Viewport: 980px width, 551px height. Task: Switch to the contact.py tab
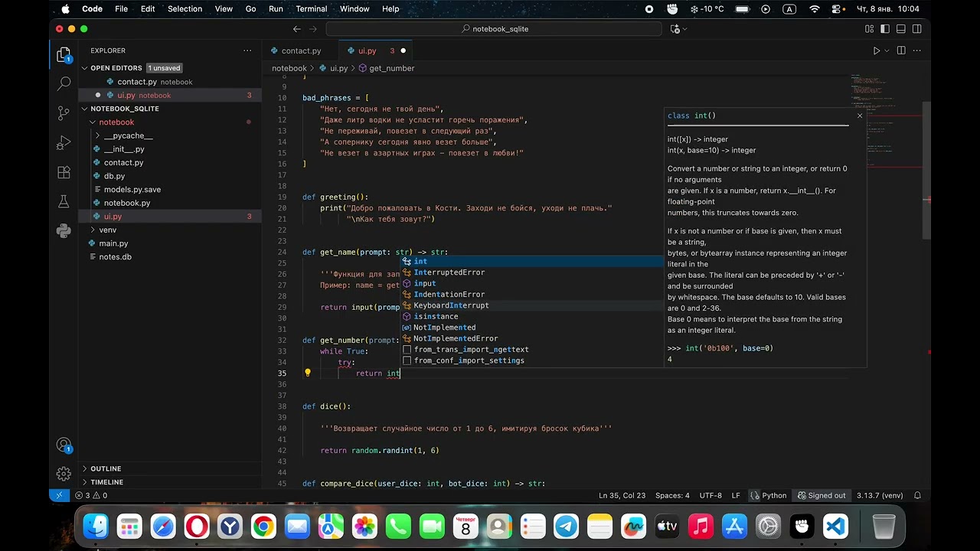tap(301, 51)
